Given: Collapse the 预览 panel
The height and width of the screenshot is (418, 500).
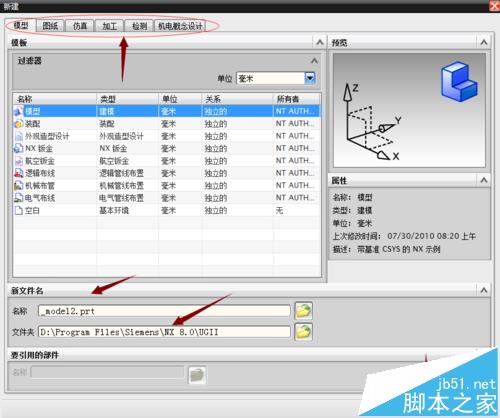Looking at the screenshot, I should coord(484,42).
